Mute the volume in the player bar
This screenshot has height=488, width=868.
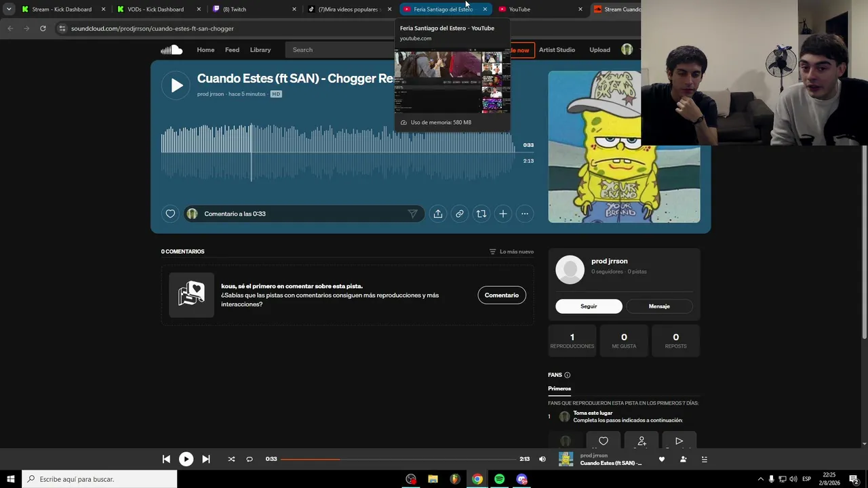[542, 459]
